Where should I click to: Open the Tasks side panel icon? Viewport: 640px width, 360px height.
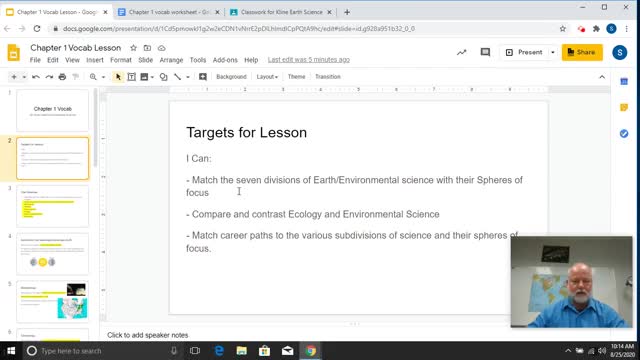[x=624, y=133]
